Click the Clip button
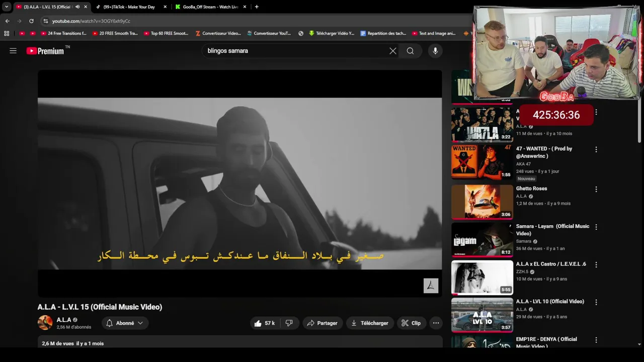The width and height of the screenshot is (644, 362). pos(411,323)
